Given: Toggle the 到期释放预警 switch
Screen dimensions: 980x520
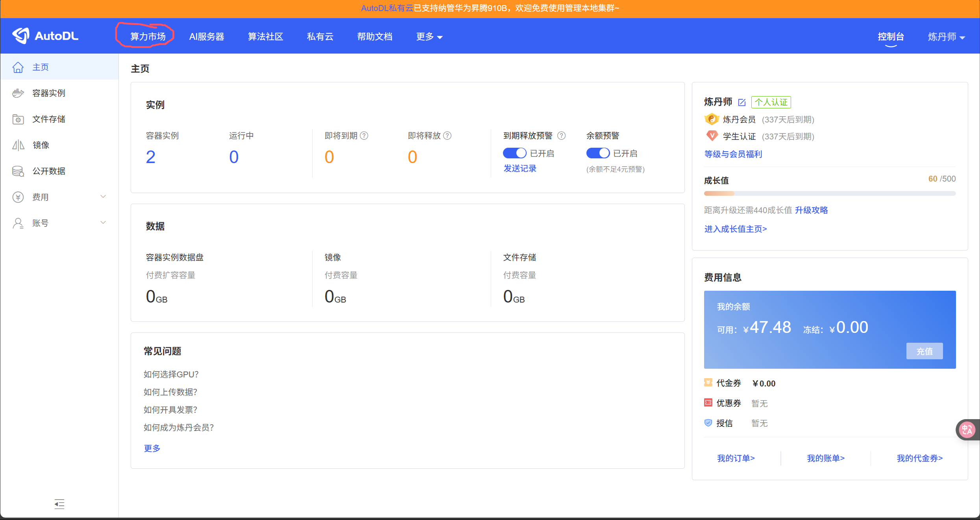Looking at the screenshot, I should point(514,153).
